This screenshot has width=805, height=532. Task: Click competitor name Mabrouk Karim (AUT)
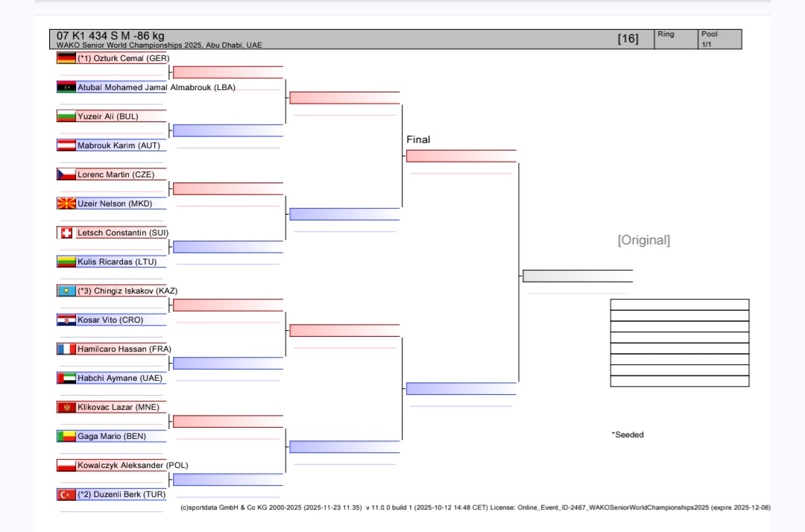(x=119, y=146)
